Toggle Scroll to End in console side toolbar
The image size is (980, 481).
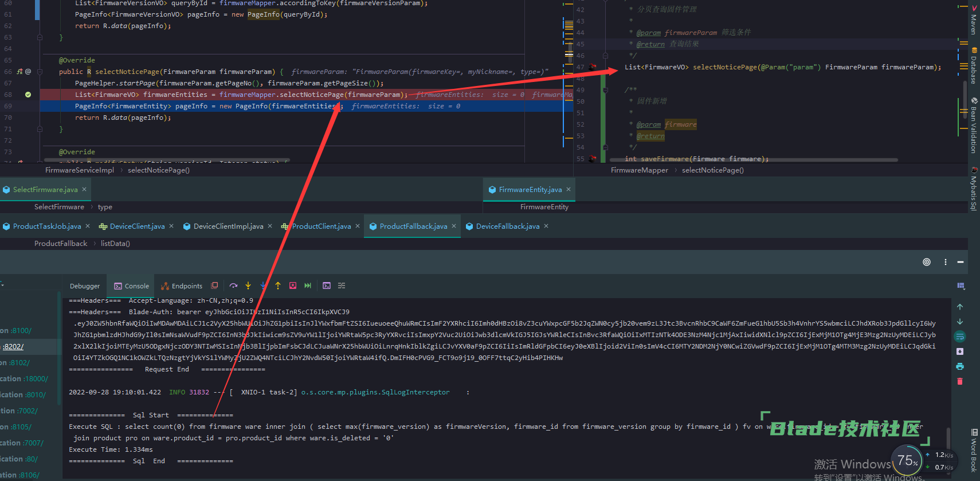(960, 351)
